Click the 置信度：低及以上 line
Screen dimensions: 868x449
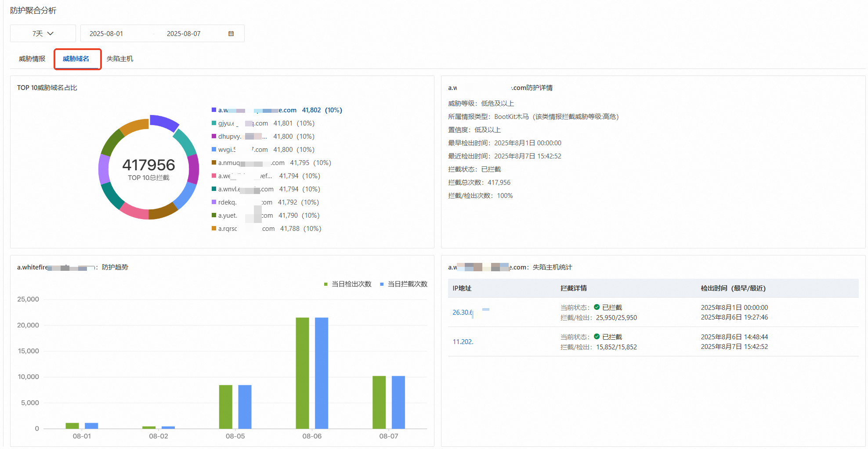pos(474,130)
